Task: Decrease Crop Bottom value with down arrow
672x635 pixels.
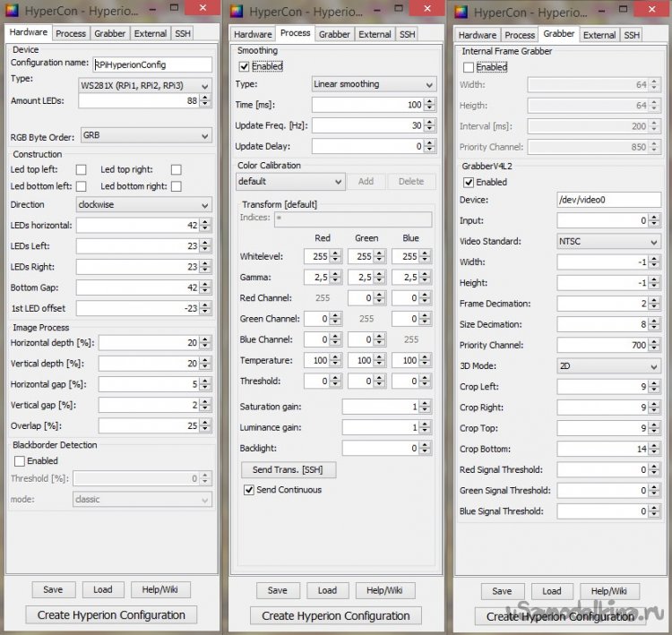Action: (655, 452)
